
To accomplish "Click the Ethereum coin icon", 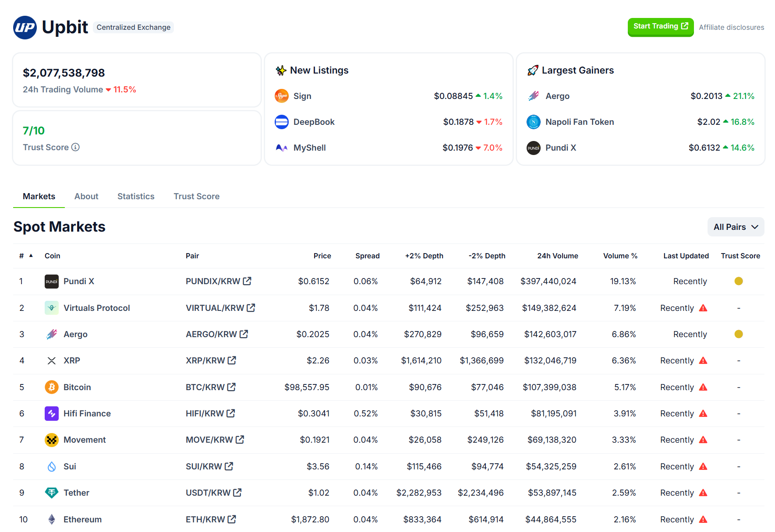I will [52, 519].
